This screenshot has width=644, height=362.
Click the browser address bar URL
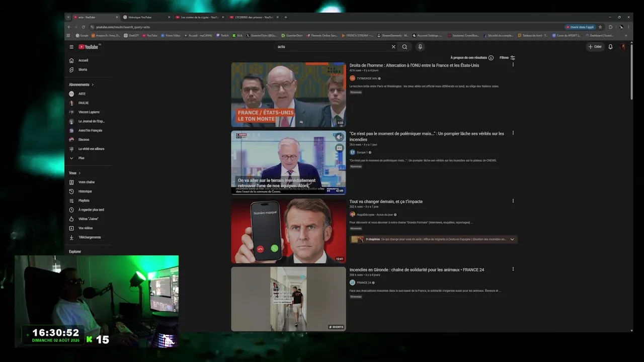123,27
